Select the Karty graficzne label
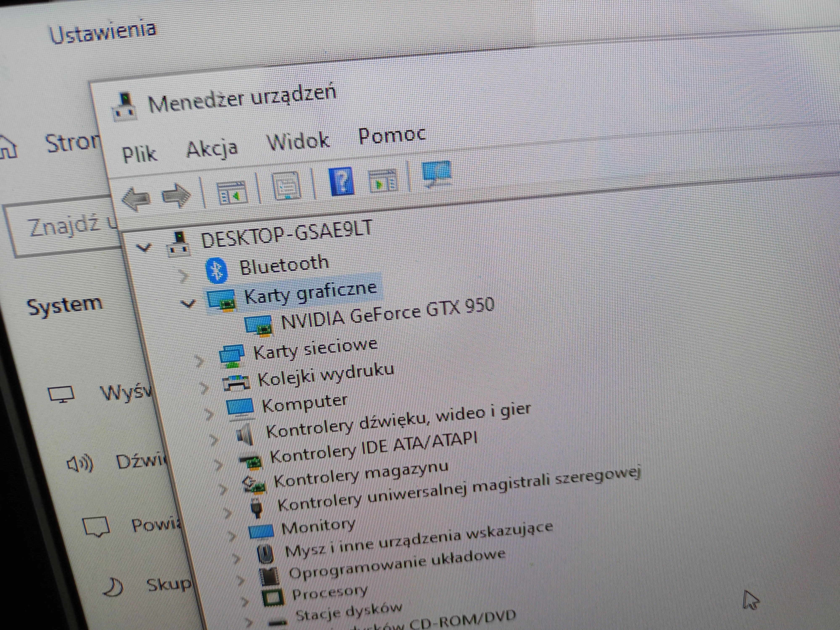Viewport: 840px width, 630px height. [x=310, y=293]
